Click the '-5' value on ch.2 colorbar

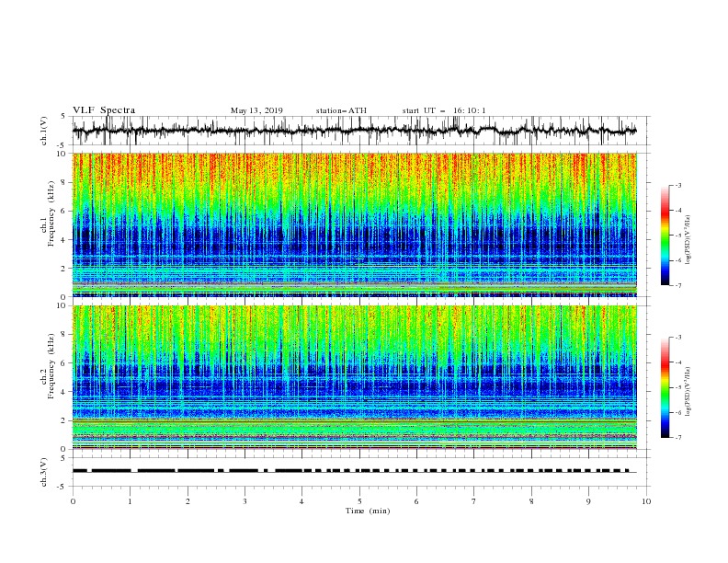click(678, 387)
